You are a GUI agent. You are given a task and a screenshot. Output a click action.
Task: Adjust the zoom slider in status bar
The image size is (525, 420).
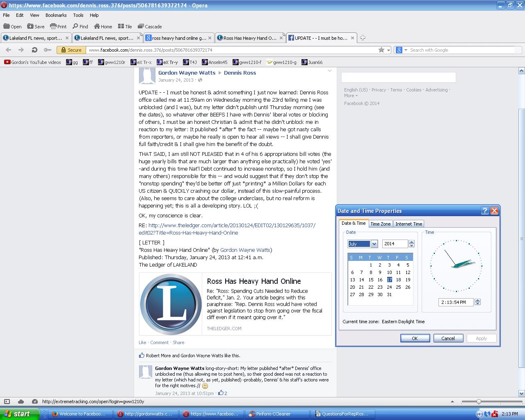click(x=479, y=402)
